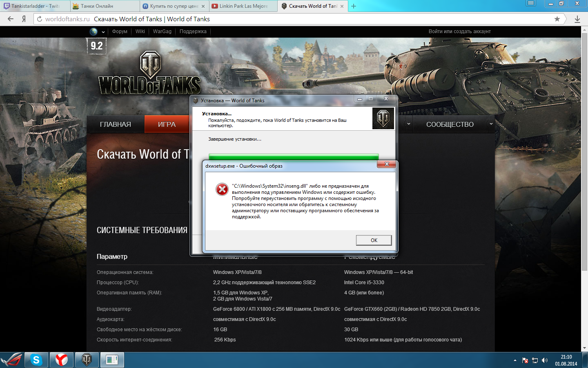This screenshot has width=588, height=368.
Task: Click the globe region selector icon
Action: coord(94,31)
